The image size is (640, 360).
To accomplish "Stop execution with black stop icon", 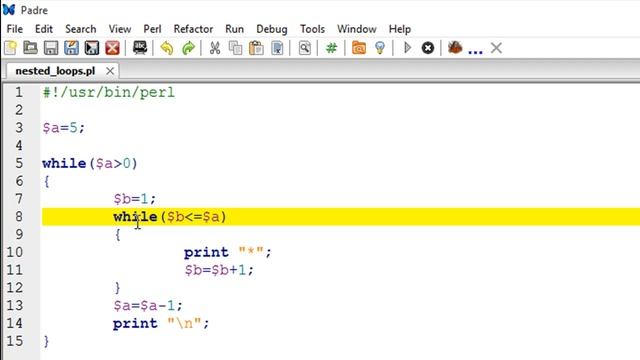I will (x=428, y=48).
